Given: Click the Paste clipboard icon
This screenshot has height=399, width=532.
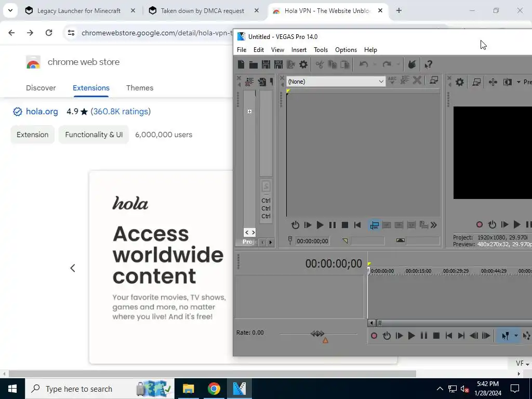Looking at the screenshot, I should pos(345,64).
